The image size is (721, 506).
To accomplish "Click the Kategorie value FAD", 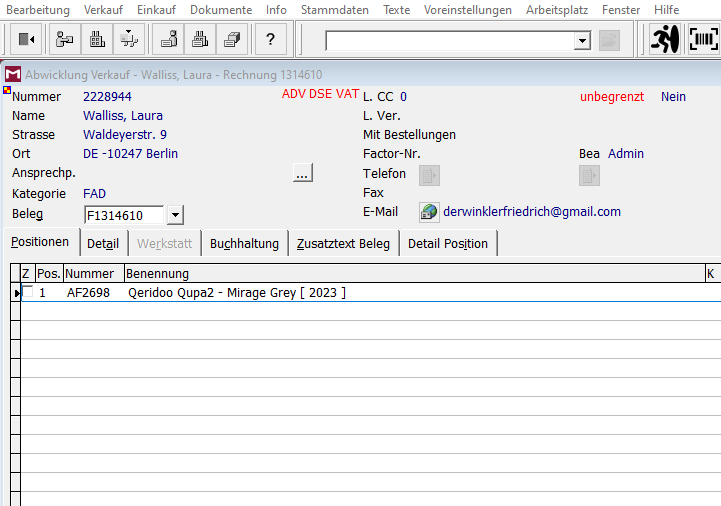I will pos(94,194).
